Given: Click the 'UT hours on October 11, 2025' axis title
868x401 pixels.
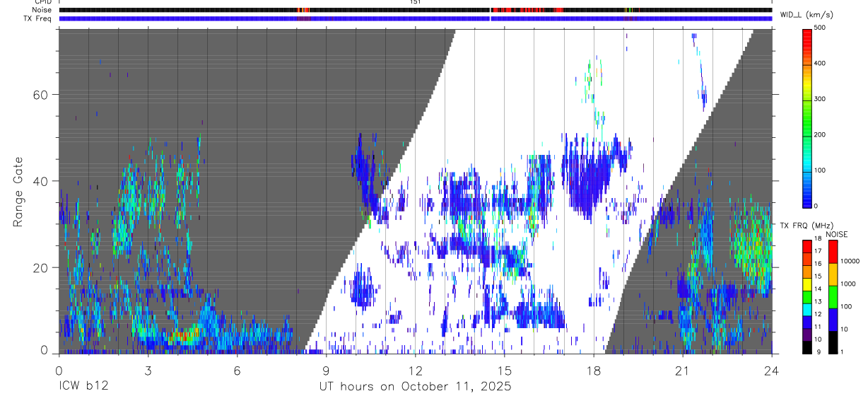Looking at the screenshot, I should [x=415, y=386].
